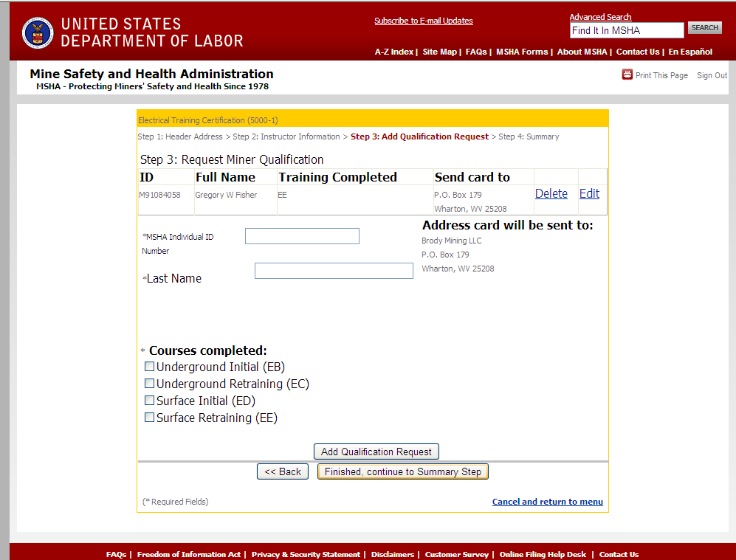The height and width of the screenshot is (560, 736).
Task: Click Add Qualification Request button
Action: tap(376, 452)
